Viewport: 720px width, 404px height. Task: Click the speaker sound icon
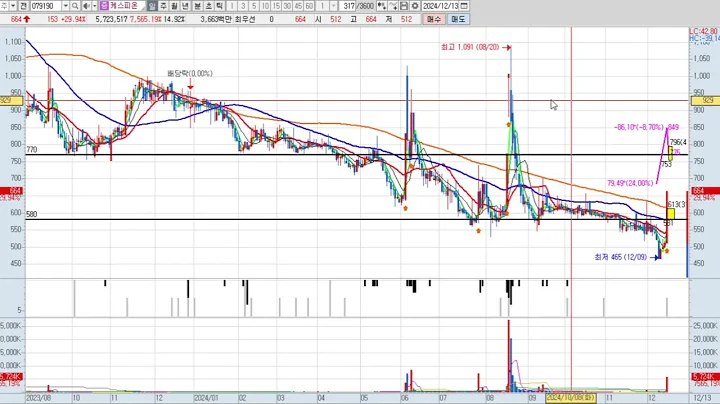tap(86, 6)
